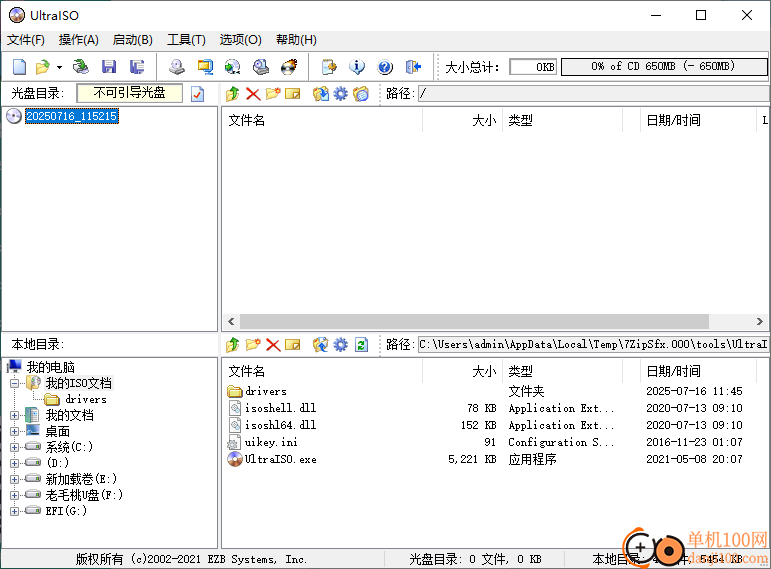Expand the EFI(G:) drive node
Image resolution: width=771 pixels, height=569 pixels.
(x=15, y=511)
